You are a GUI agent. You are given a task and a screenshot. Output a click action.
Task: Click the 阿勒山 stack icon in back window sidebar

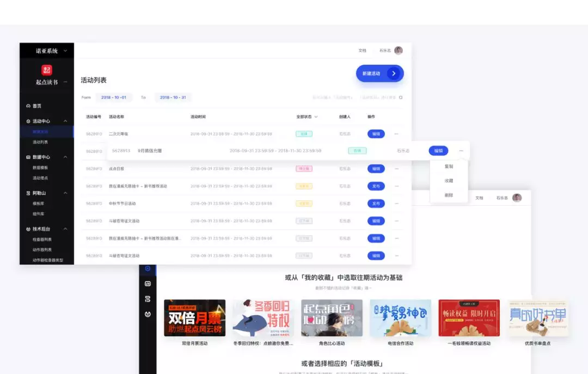click(x=148, y=299)
